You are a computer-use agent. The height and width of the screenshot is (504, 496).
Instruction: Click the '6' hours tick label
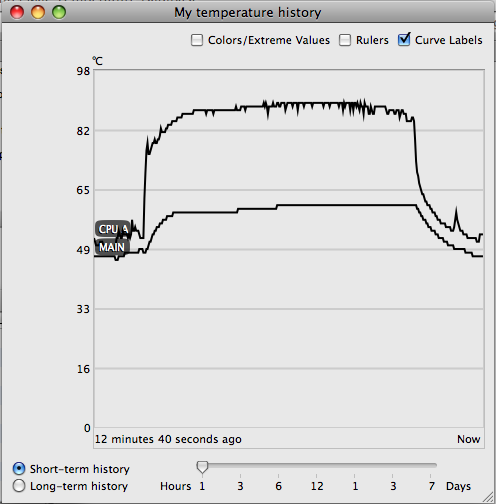(279, 486)
